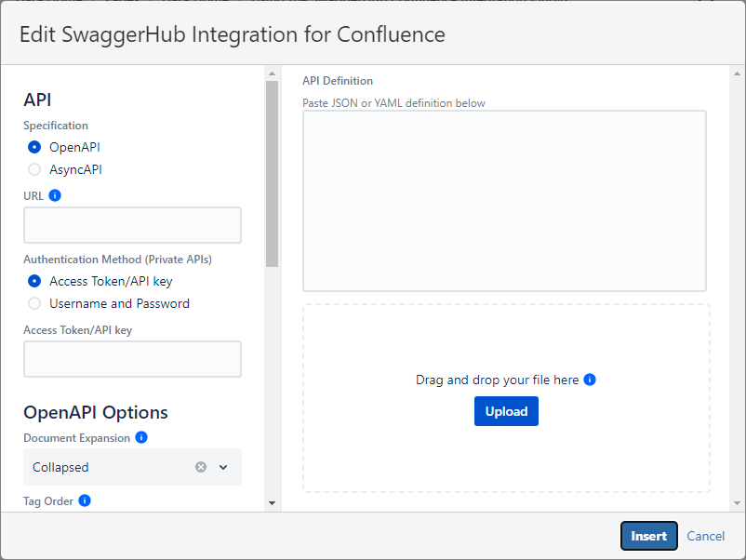
Task: Focus the Access Token/API key field
Action: point(132,359)
